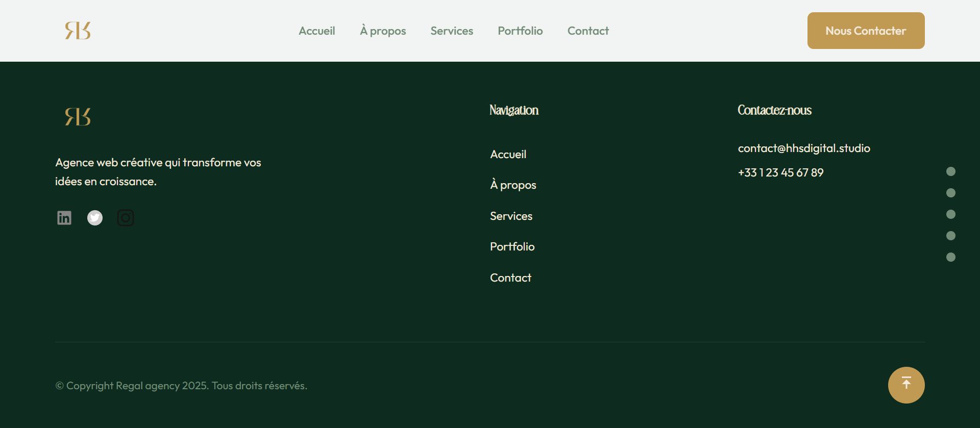This screenshot has height=428, width=980.
Task: Select the first section dot indicator
Action: [950, 171]
